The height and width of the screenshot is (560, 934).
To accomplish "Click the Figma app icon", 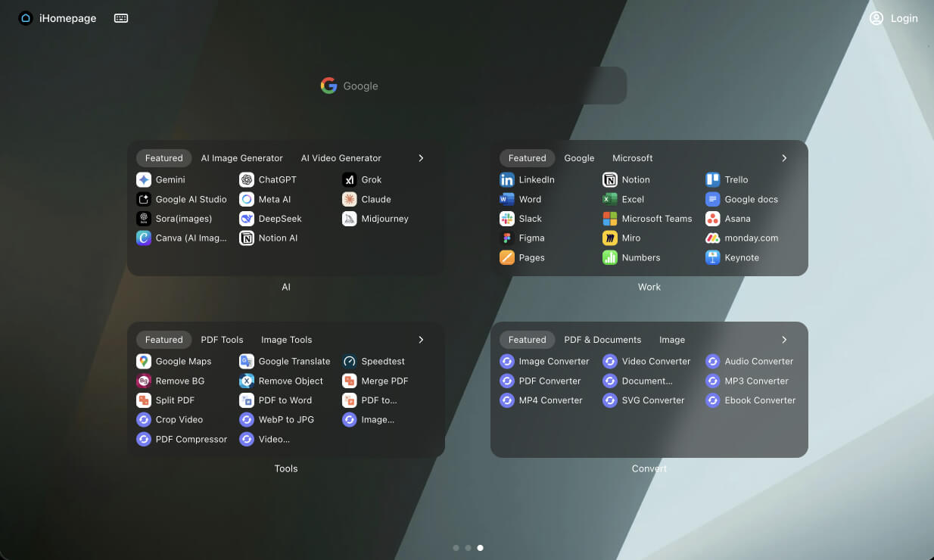I will [x=507, y=238].
